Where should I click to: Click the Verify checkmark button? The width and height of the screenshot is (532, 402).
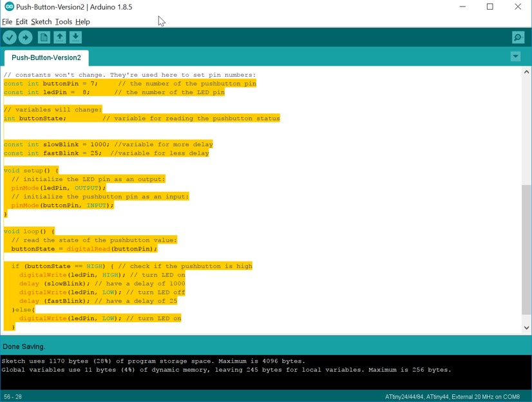(x=10, y=37)
